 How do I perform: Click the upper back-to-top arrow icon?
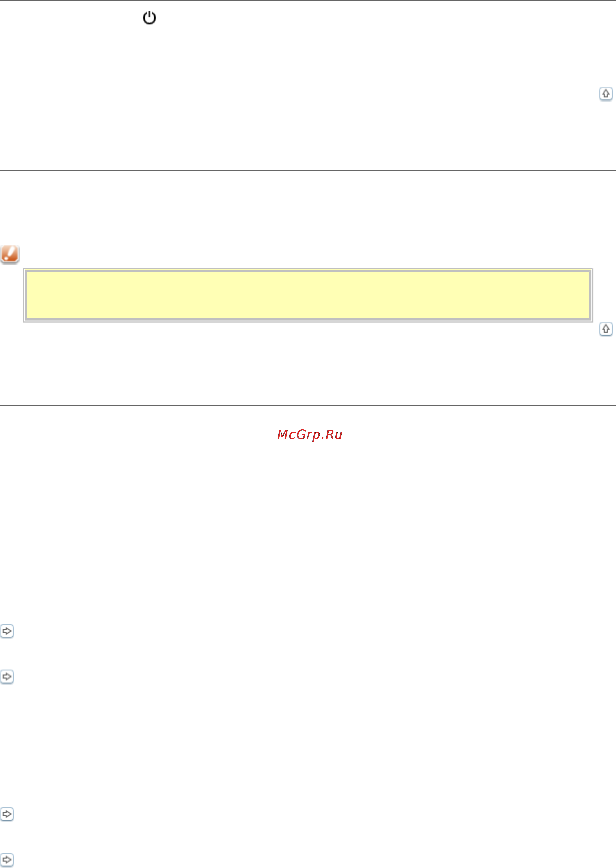pyautogui.click(x=605, y=94)
